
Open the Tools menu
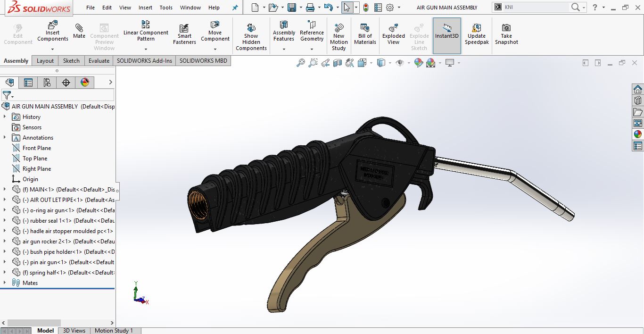166,8
